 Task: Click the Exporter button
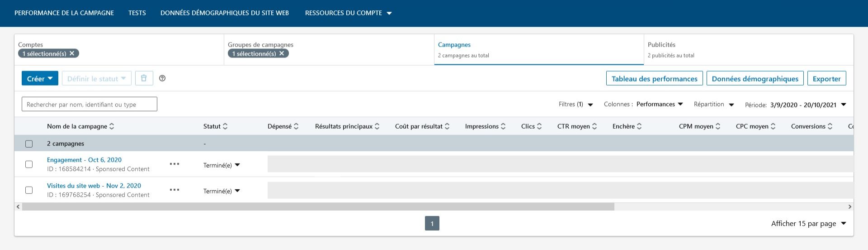[826, 78]
